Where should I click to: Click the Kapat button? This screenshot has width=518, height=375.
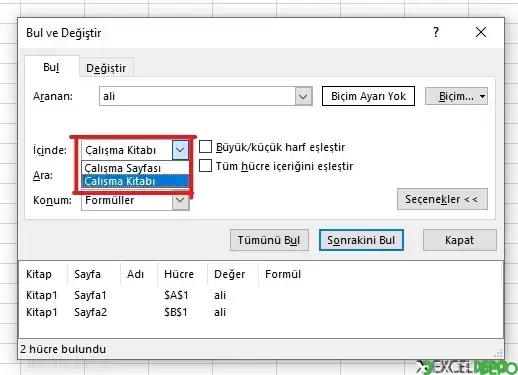point(460,240)
